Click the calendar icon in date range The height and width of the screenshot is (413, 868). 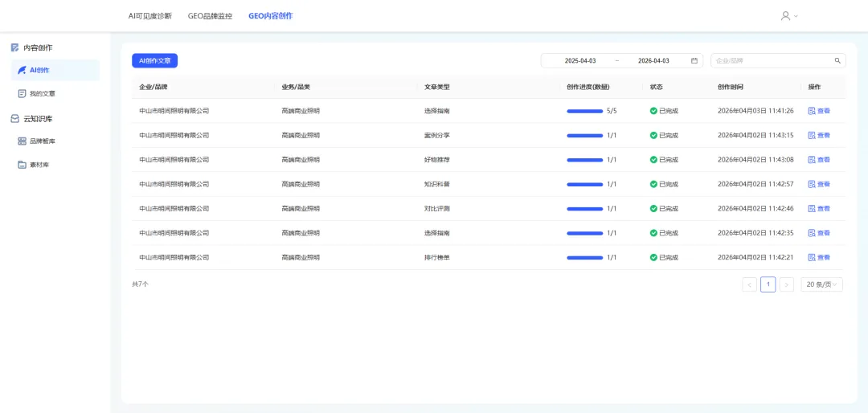tap(694, 61)
